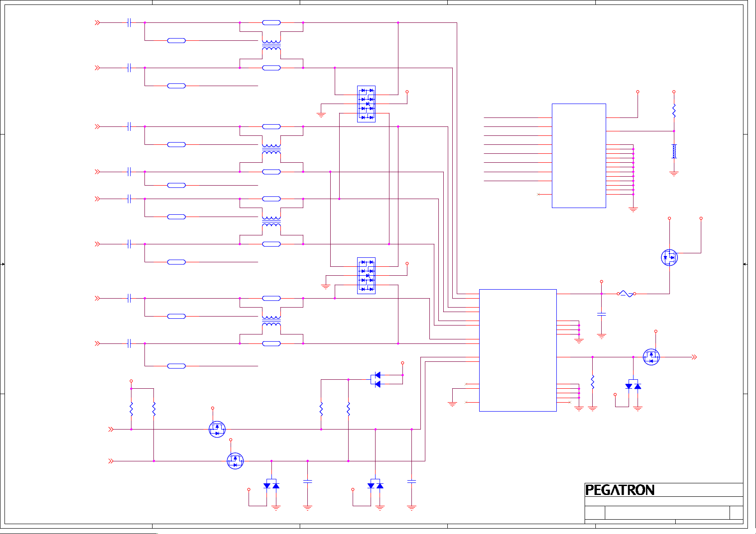Click the bottommost left input port arrow
Image resolution: width=756 pixels, height=534 pixels.
tap(110, 461)
